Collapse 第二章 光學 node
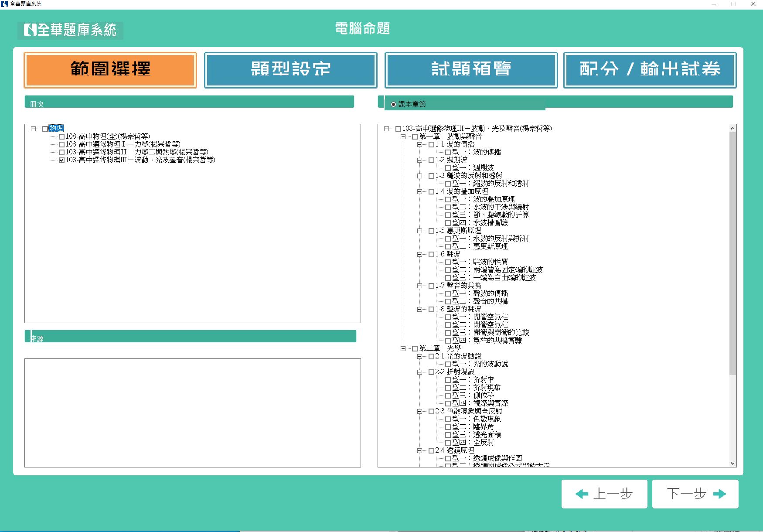This screenshot has height=532, width=763. [403, 348]
